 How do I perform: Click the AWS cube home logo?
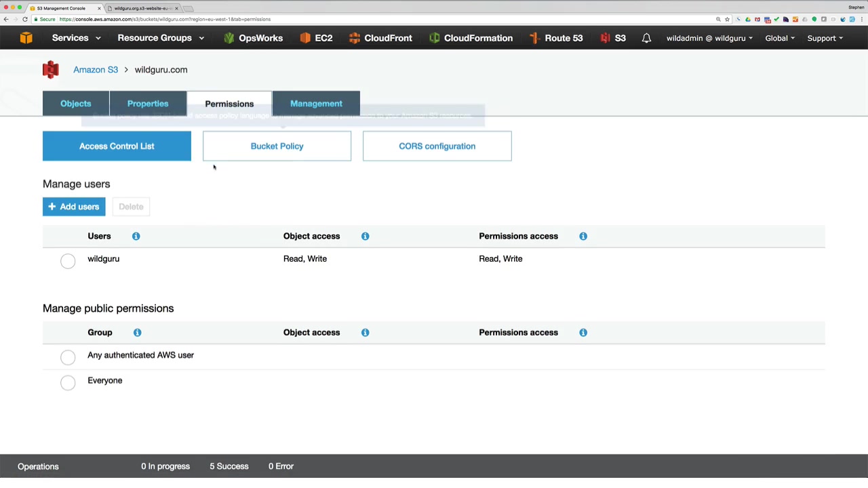26,38
